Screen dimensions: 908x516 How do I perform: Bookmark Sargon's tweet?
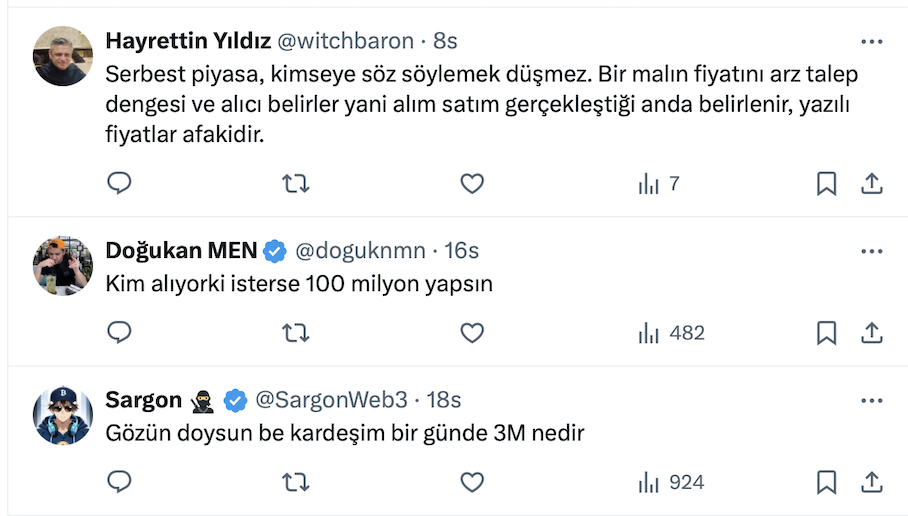[827, 482]
